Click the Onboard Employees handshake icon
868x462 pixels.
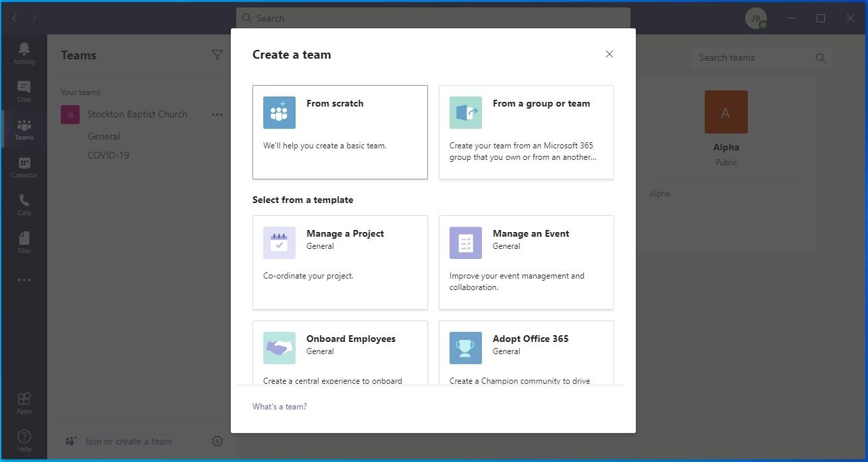279,348
